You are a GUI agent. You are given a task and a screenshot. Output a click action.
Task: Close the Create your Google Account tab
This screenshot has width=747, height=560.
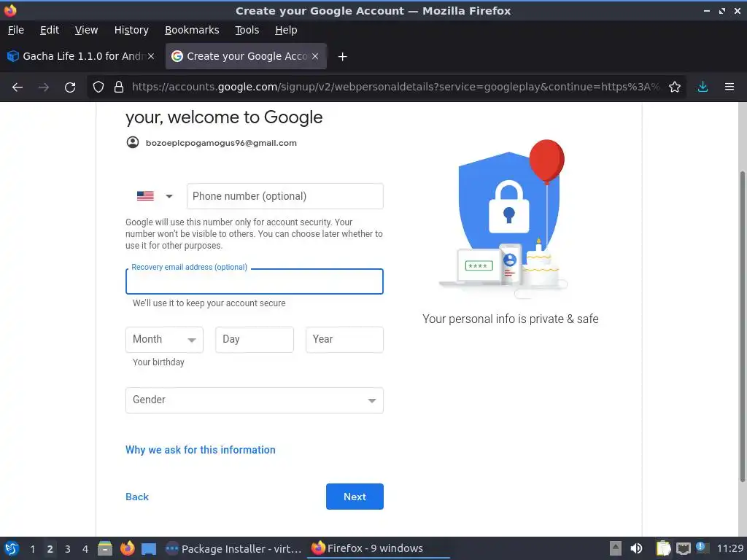(x=315, y=56)
